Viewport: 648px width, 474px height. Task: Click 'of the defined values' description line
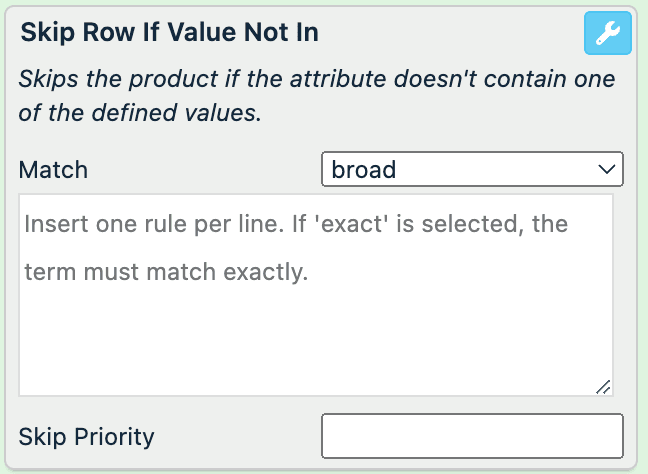[140, 114]
